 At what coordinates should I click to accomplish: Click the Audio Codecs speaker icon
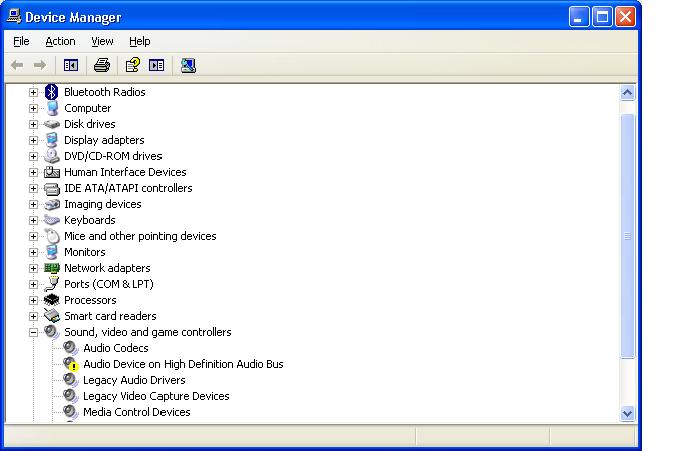(x=71, y=348)
